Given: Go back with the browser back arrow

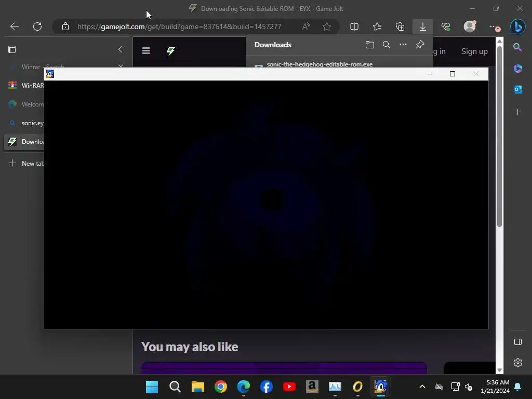Looking at the screenshot, I should point(14,26).
